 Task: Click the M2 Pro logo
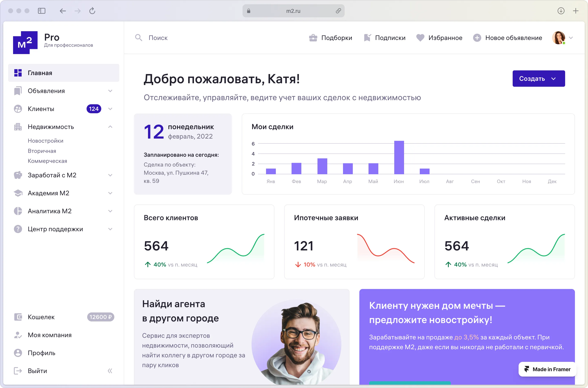[26, 42]
